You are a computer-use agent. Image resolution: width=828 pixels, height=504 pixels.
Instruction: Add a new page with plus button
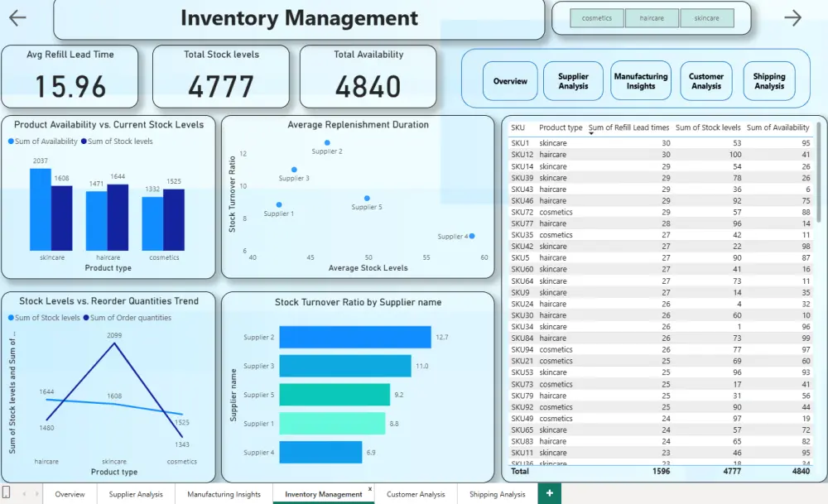click(x=550, y=493)
